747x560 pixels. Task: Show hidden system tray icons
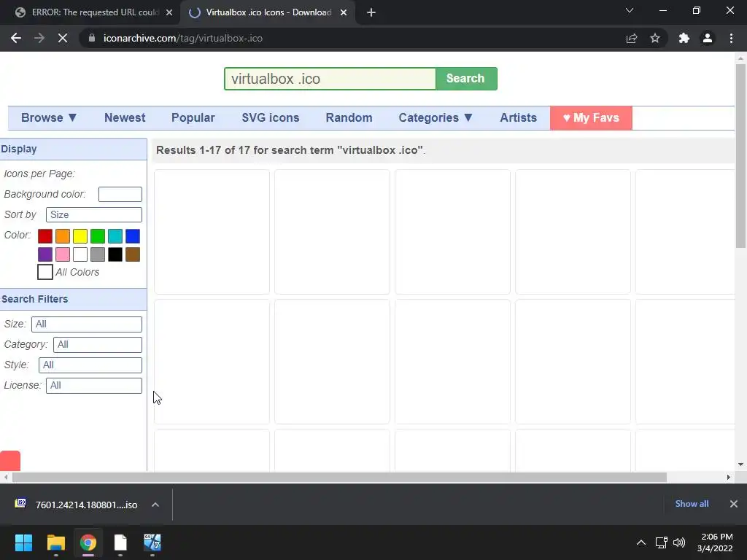point(641,542)
